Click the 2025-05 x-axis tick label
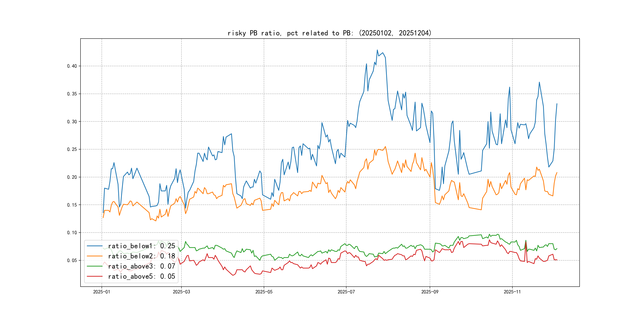644x322 pixels. point(264,292)
